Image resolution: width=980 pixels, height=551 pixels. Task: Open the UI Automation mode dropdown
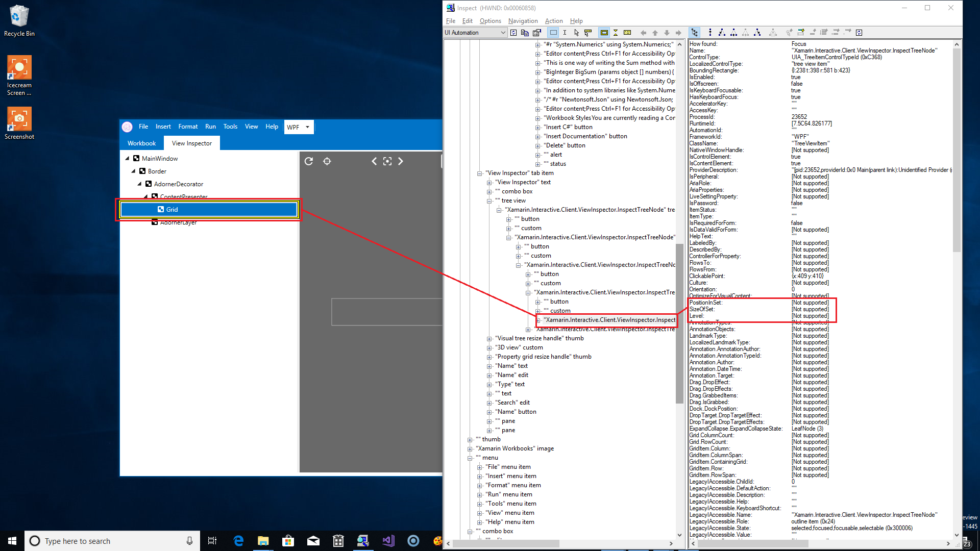503,32
